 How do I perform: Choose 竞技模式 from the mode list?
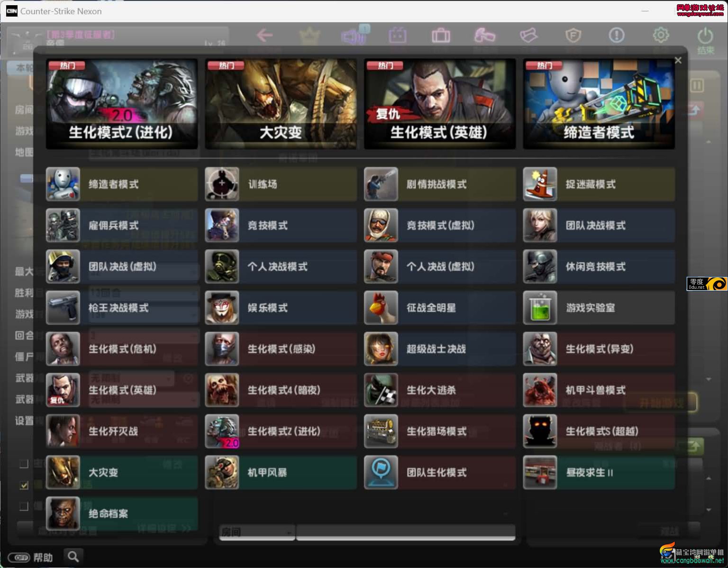[x=281, y=225]
